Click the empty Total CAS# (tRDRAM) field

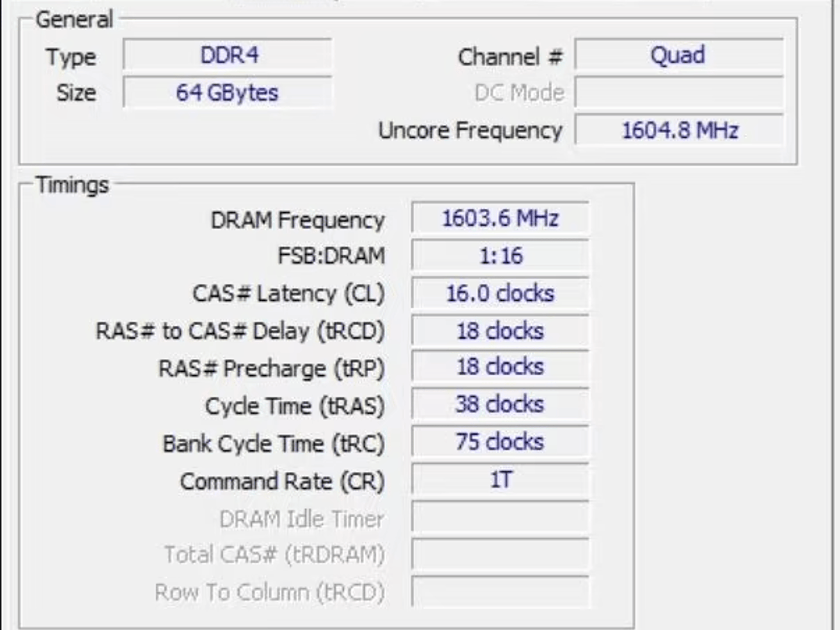point(500,555)
